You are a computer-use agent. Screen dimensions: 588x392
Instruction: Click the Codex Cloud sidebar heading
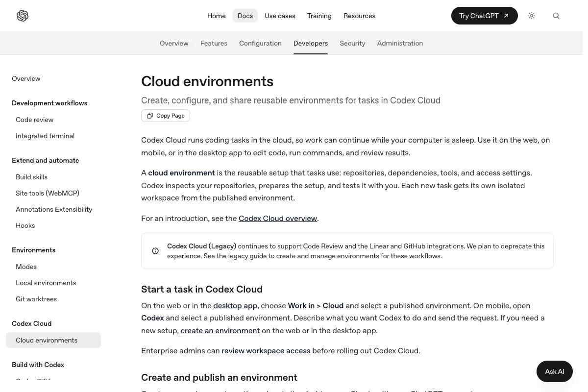31,323
